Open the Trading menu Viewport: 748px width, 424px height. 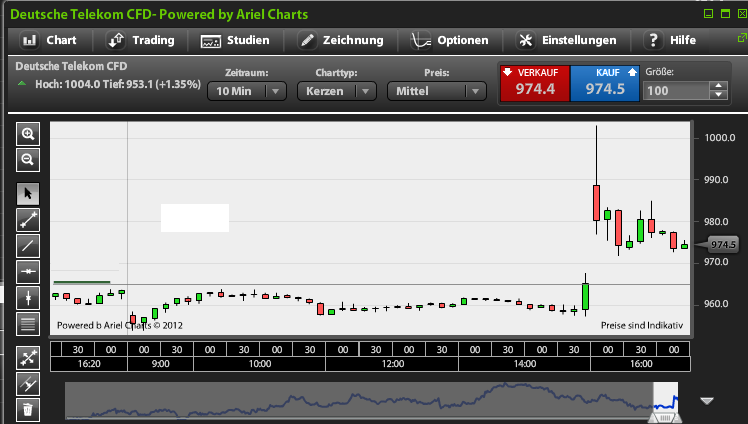[x=140, y=40]
